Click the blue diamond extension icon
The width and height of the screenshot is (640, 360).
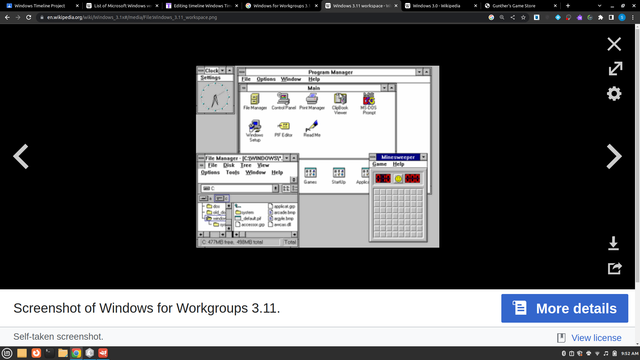(x=558, y=18)
